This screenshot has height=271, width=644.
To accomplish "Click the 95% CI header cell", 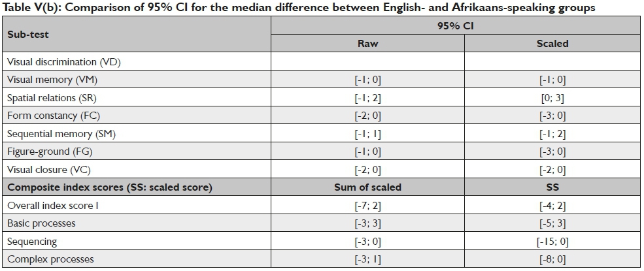I will click(456, 25).
